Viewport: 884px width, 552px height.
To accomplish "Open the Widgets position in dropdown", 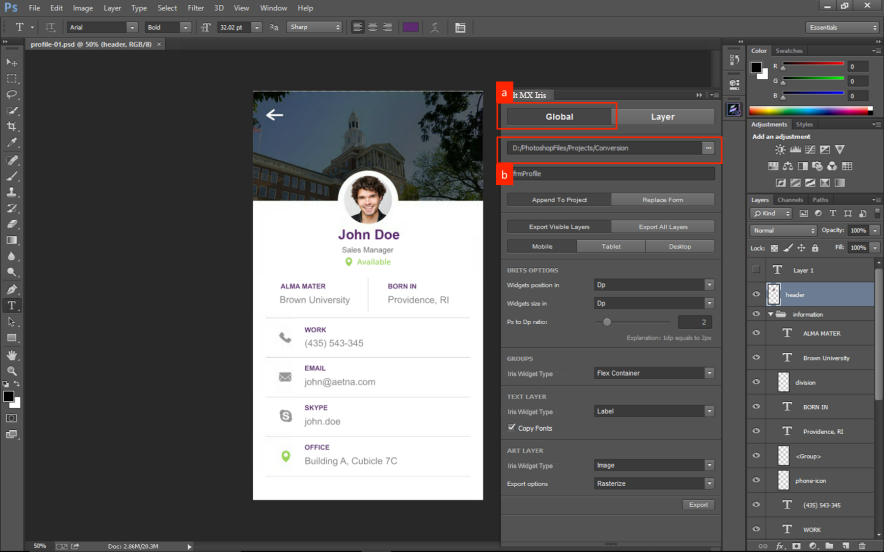I will click(x=653, y=285).
